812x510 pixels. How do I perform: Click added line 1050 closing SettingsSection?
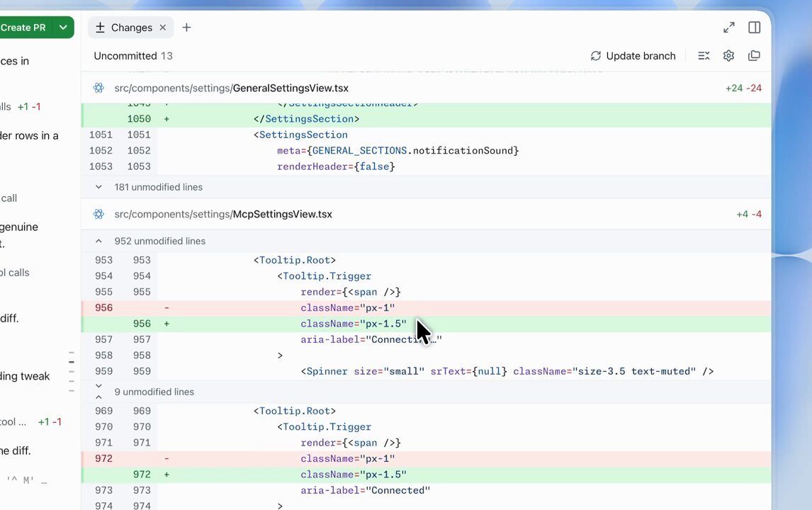click(426, 119)
